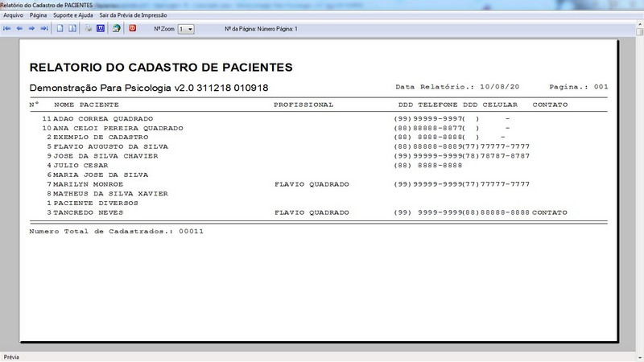
Task: Switch to two-page view icon
Action: pyautogui.click(x=72, y=29)
